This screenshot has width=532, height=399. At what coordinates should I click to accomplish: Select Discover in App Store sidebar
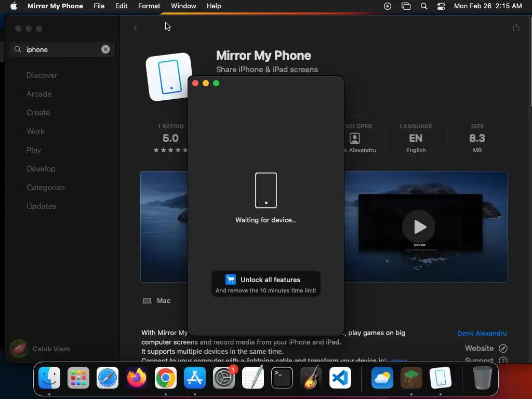42,75
